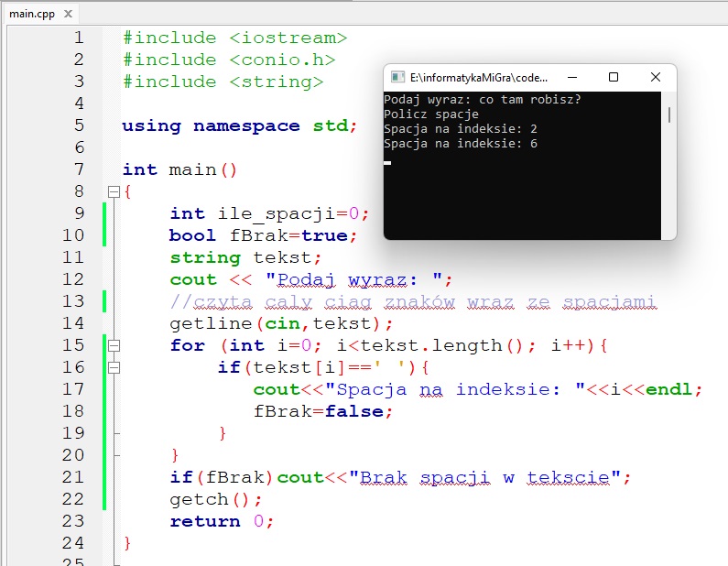Click the if(tekst[i]==' ') condition line
728x566 pixels.
[x=323, y=368]
